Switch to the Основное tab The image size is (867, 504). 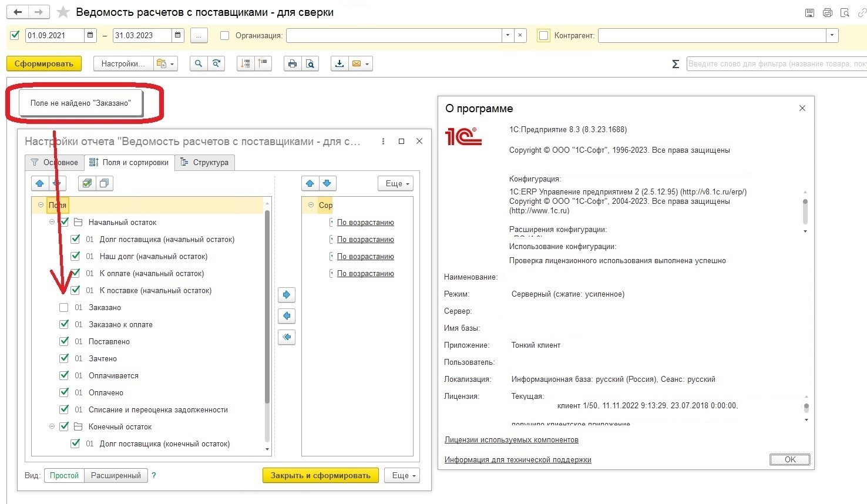pyautogui.click(x=55, y=163)
